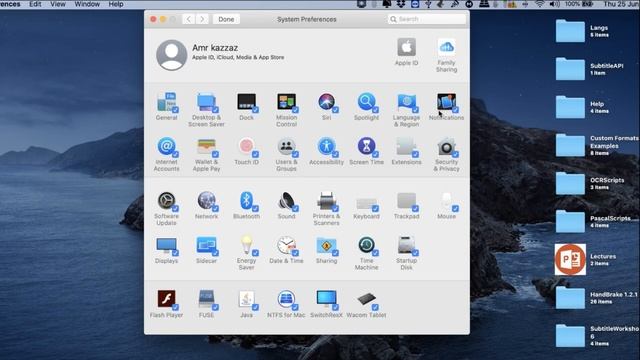Open the Software Update gear icon

click(x=167, y=201)
